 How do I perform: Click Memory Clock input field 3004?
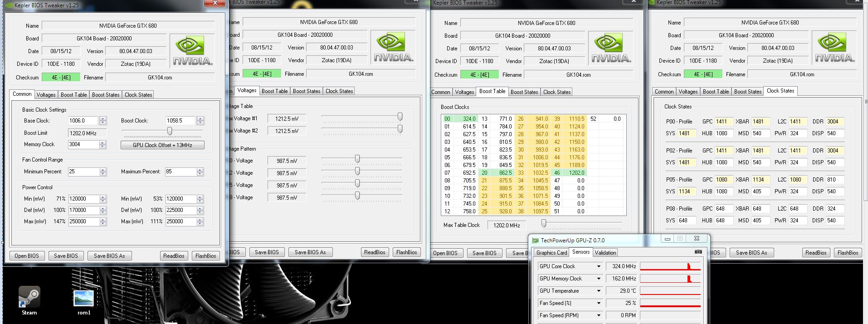click(83, 144)
